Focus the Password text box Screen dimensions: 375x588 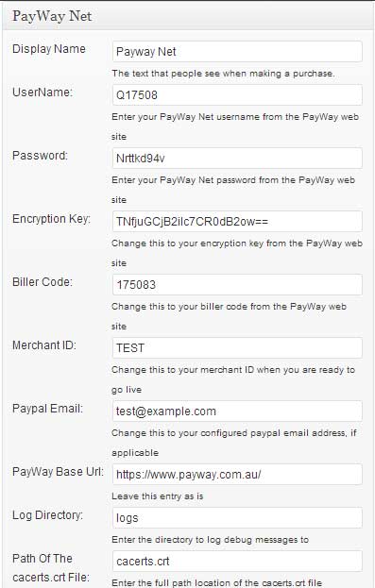click(237, 159)
